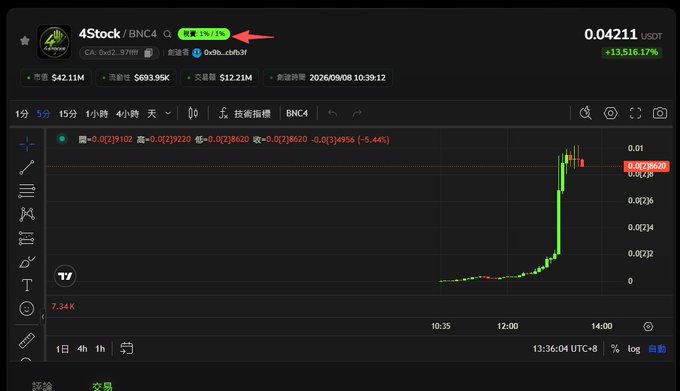
Task: Select the trend line drawing tool
Action: (27, 167)
